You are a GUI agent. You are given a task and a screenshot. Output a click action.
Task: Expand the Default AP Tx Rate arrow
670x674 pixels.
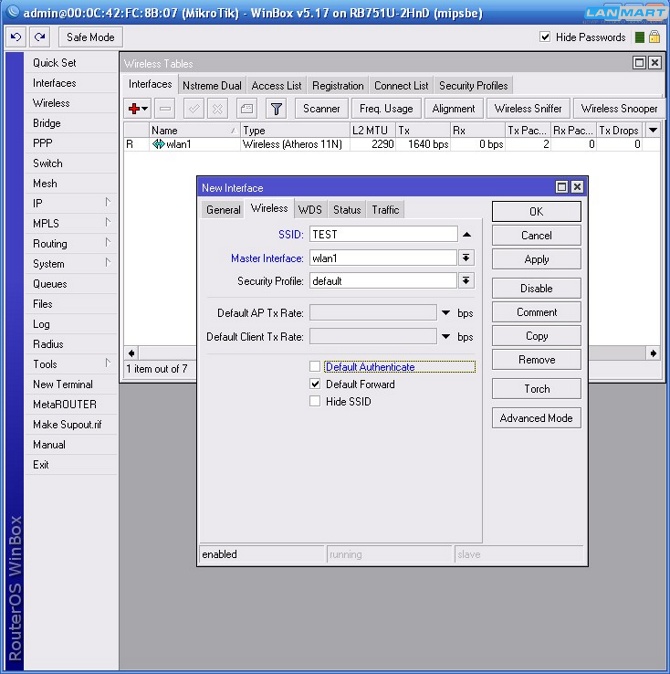pos(446,313)
